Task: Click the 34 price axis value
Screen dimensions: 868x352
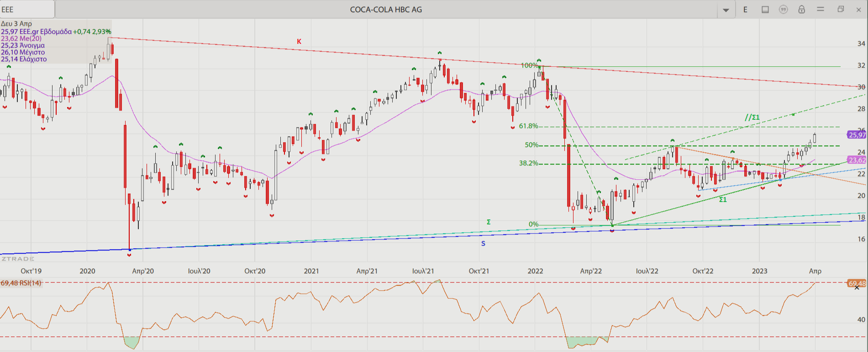Action: pos(861,44)
